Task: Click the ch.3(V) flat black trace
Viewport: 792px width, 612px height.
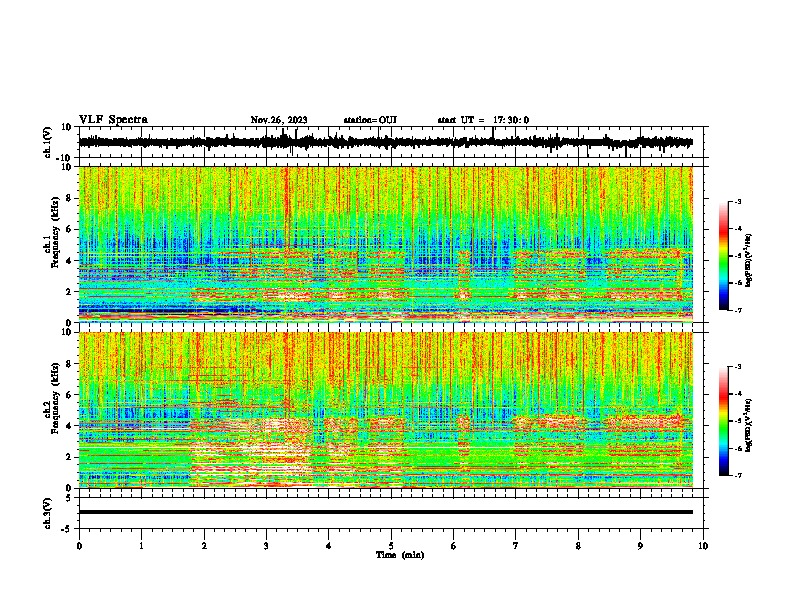Action: tap(385, 512)
